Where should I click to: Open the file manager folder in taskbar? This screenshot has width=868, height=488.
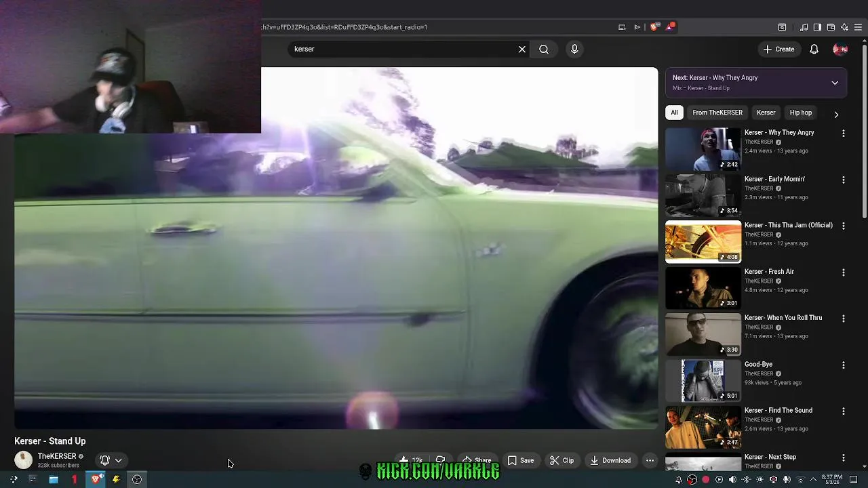pyautogui.click(x=53, y=479)
